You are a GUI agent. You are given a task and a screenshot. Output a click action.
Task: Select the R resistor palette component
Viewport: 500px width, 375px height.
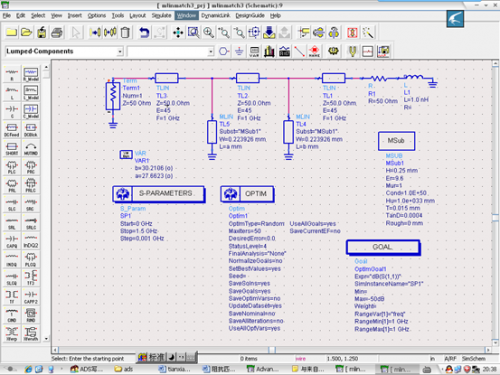(12, 74)
